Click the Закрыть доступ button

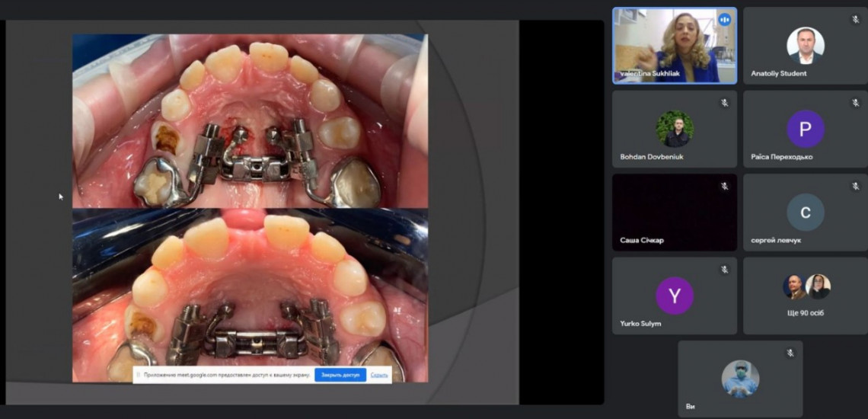[x=340, y=375]
